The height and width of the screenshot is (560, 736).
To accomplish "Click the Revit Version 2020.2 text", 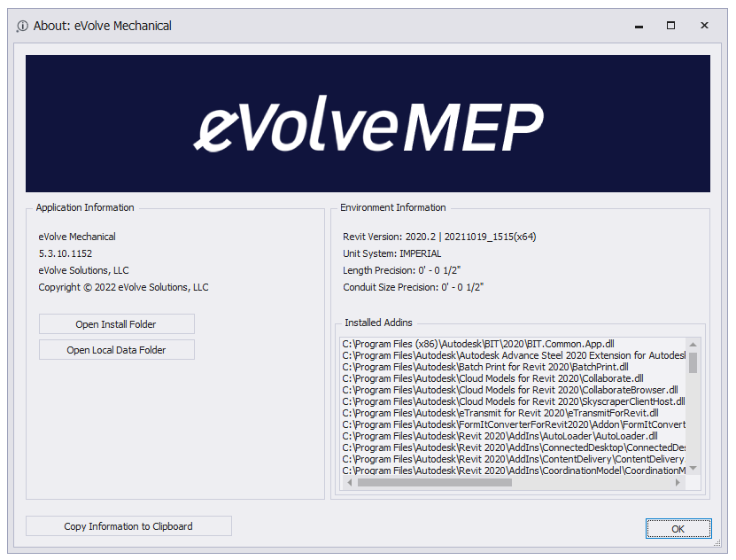I will pos(439,237).
